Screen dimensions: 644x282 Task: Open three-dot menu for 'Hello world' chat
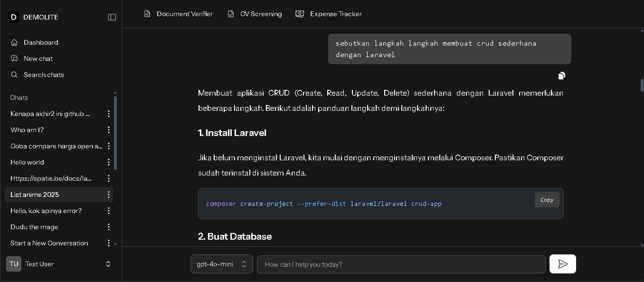109,162
